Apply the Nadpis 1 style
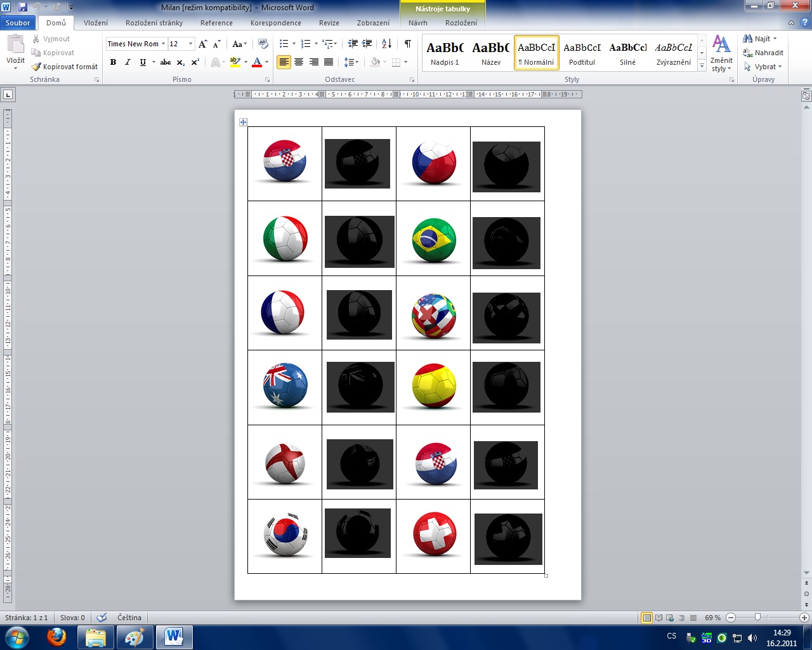Screen dimensions: 812x650 [445, 53]
